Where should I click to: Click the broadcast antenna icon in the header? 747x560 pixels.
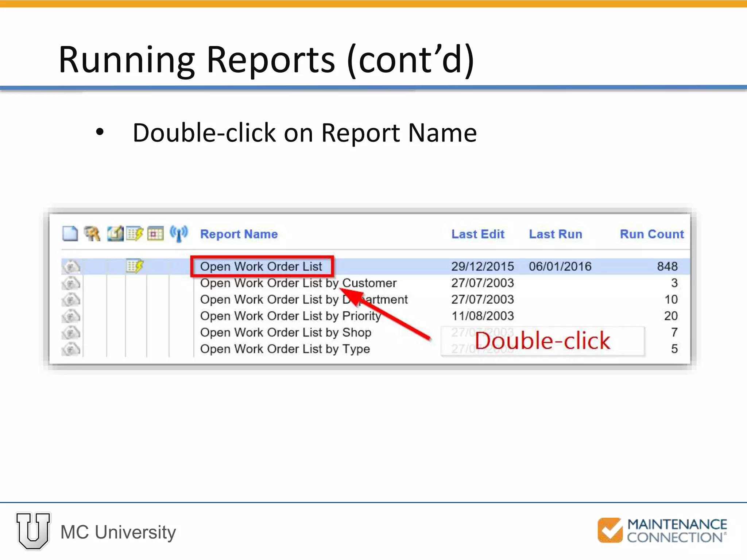[x=179, y=234]
